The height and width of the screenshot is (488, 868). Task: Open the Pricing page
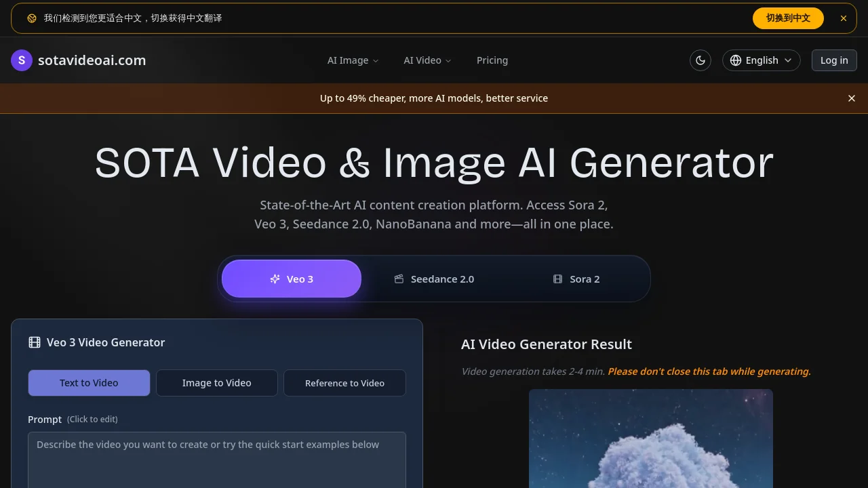[x=492, y=60]
